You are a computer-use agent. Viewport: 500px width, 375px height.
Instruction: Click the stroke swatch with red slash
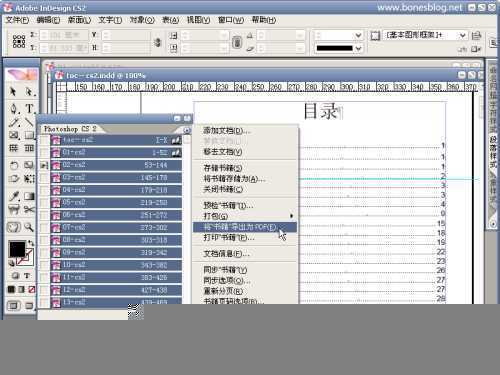coord(26,258)
